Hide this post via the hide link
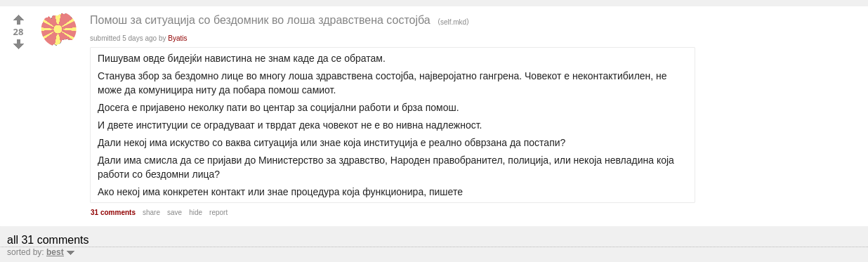 point(195,212)
